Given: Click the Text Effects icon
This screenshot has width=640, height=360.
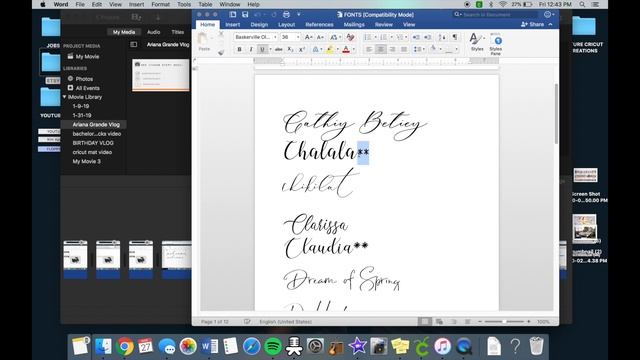Looking at the screenshot, I should point(316,49).
